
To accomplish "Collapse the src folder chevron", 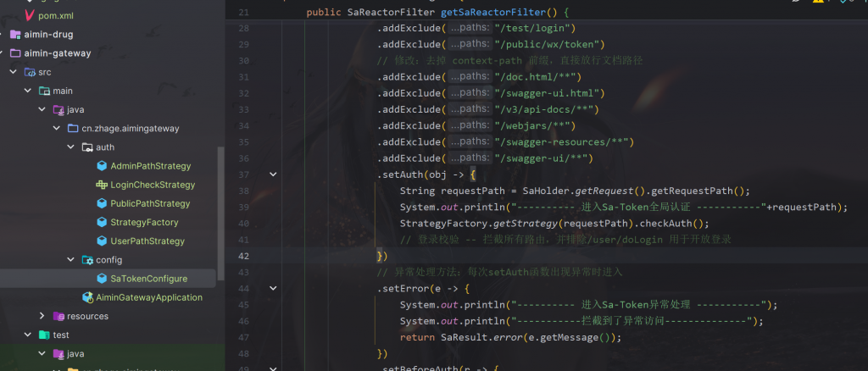I will click(14, 72).
